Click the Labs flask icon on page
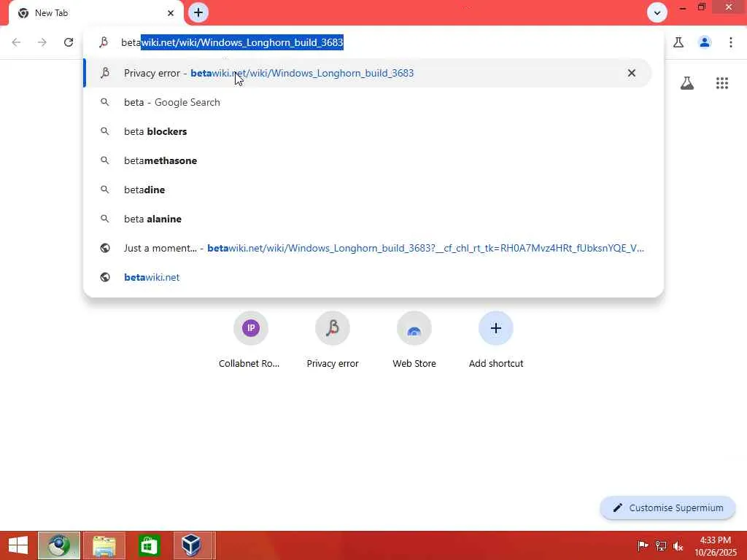This screenshot has width=747, height=560. coord(687,83)
